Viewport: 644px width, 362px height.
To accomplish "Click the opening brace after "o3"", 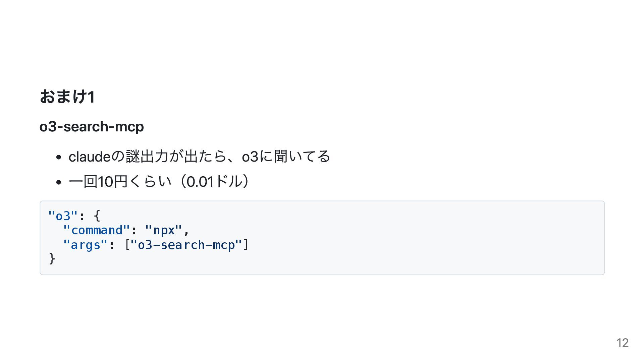I will coord(97,216).
